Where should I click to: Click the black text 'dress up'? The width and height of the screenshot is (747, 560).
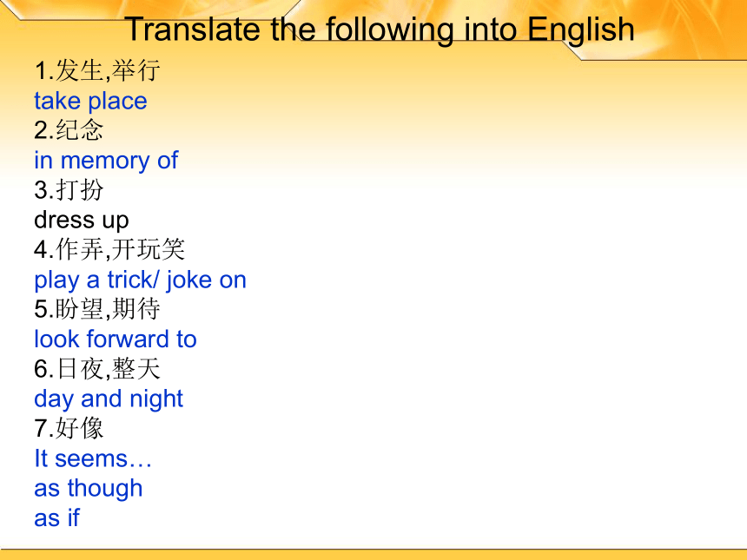coord(82,220)
